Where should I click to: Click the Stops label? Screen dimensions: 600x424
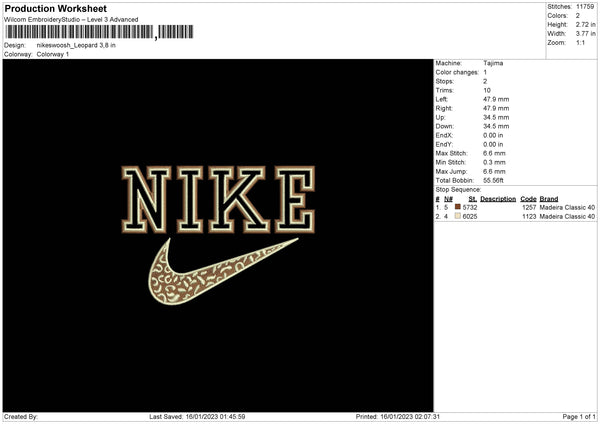445,82
